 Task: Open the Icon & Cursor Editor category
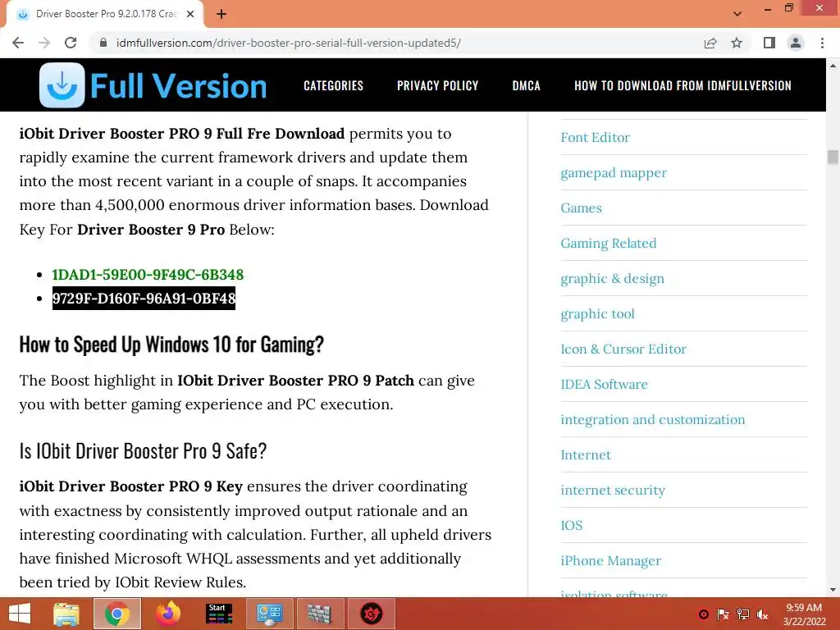(x=623, y=349)
